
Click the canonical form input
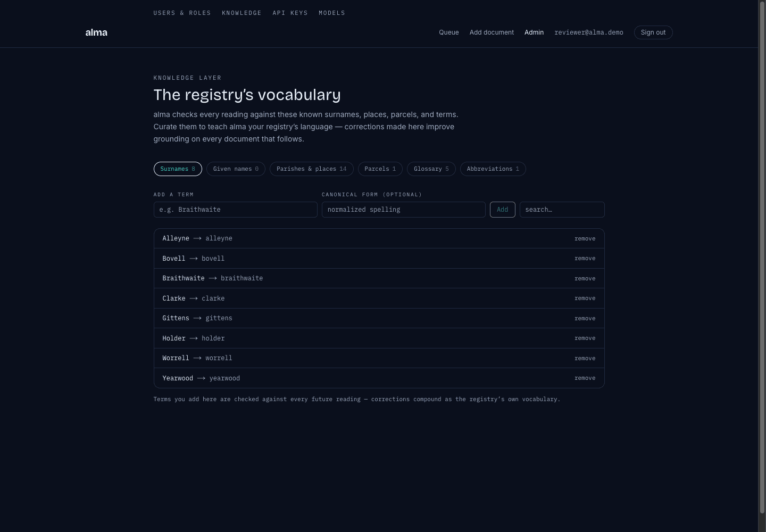404,210
